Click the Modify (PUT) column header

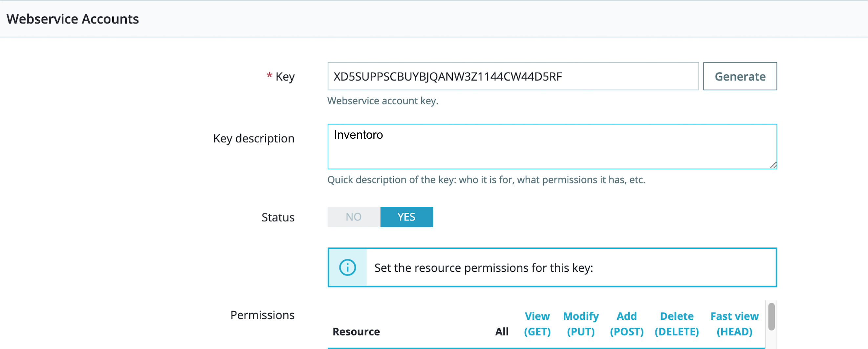pyautogui.click(x=581, y=324)
